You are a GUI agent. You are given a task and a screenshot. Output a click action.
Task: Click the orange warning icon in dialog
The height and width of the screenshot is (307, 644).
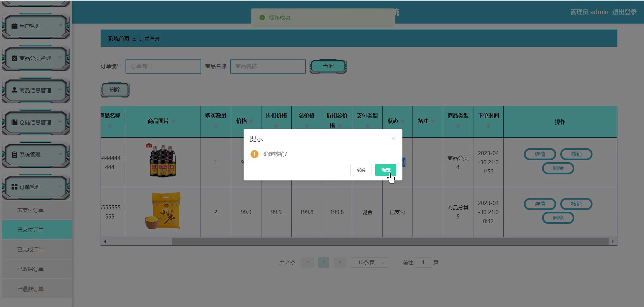pos(254,154)
